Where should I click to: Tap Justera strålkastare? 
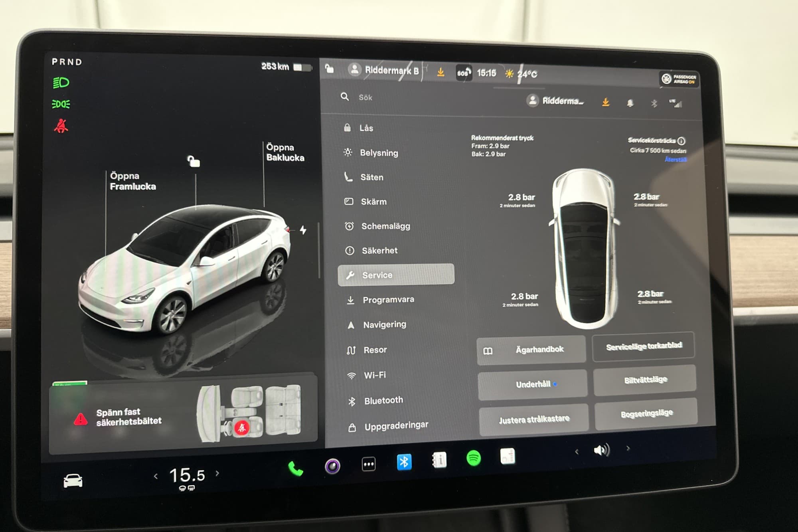coord(534,419)
